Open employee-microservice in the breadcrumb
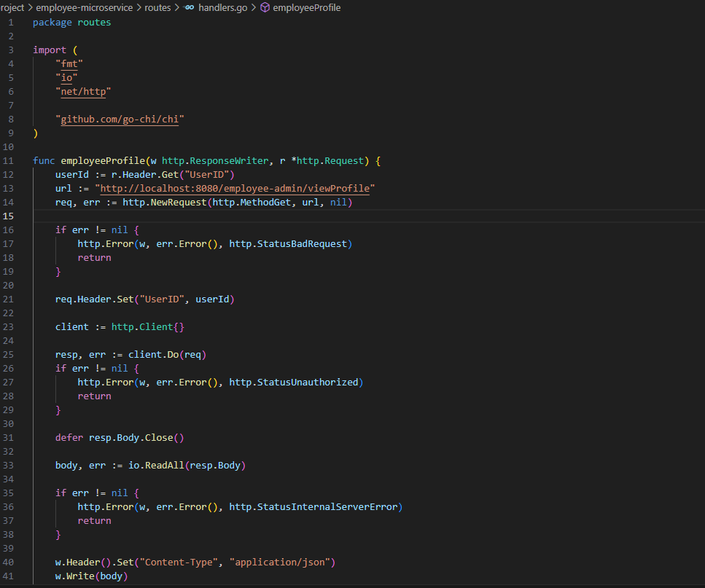Viewport: 705px width, 588px height. tap(84, 7)
